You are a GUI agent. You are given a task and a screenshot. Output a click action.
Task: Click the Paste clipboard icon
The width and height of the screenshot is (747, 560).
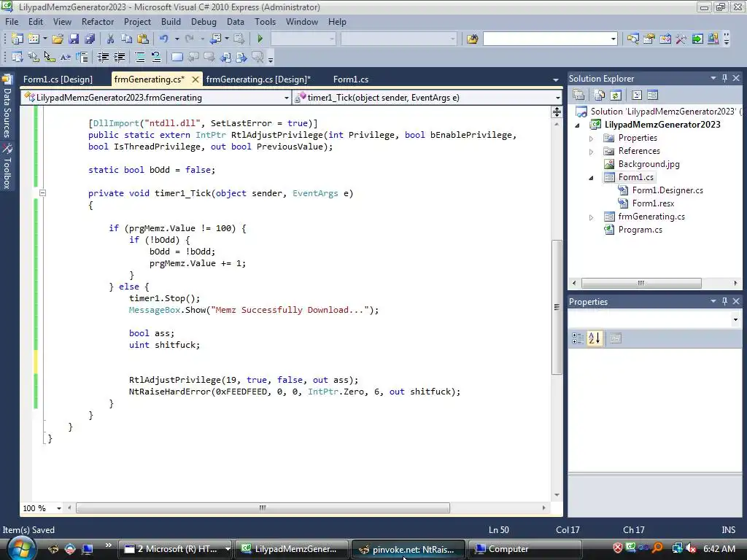point(142,39)
